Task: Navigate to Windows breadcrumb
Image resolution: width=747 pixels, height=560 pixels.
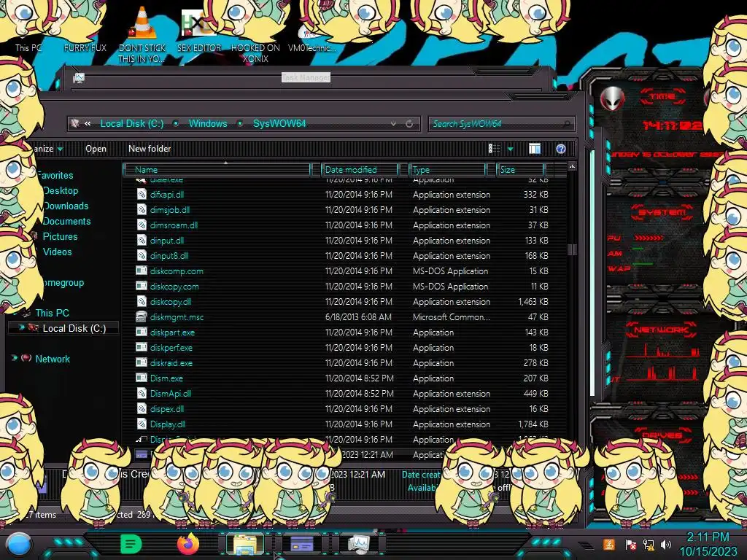Action: 208,124
